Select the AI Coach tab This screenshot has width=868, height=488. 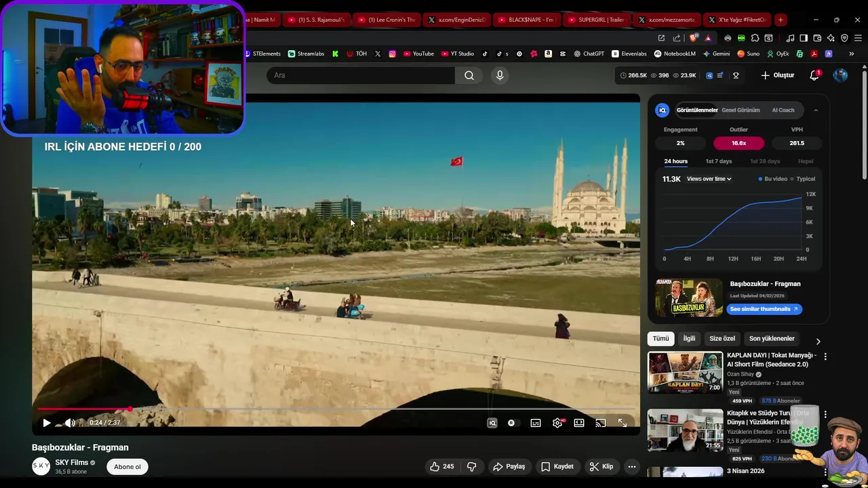point(783,110)
